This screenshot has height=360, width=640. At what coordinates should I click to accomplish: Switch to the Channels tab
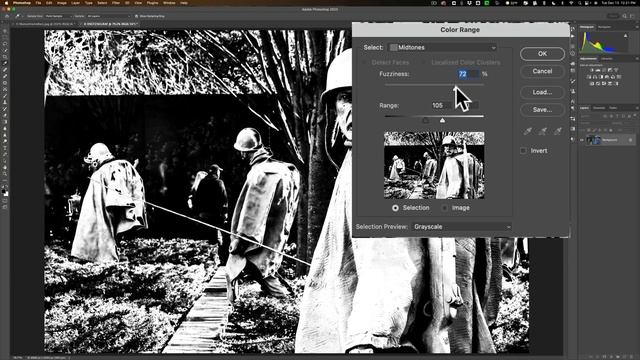(x=599, y=108)
